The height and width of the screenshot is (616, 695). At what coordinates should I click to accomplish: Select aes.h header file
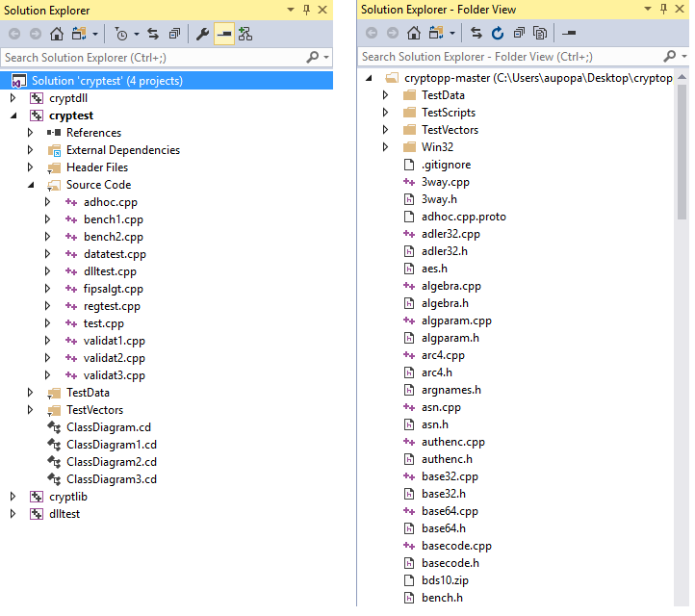[434, 269]
